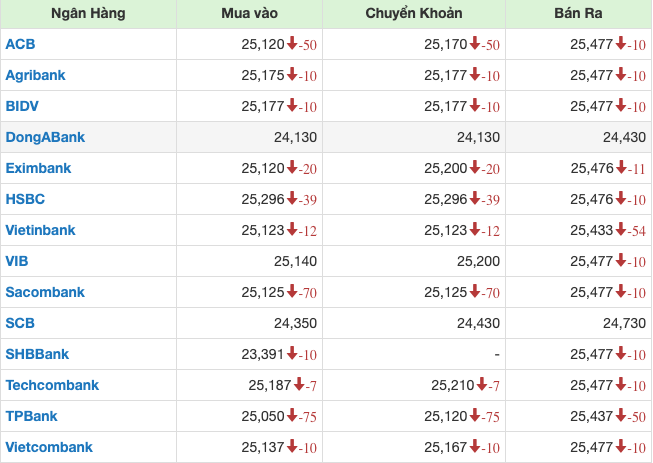Click down arrow next to Sacombank Mua vào
653x463 pixels.
click(292, 292)
